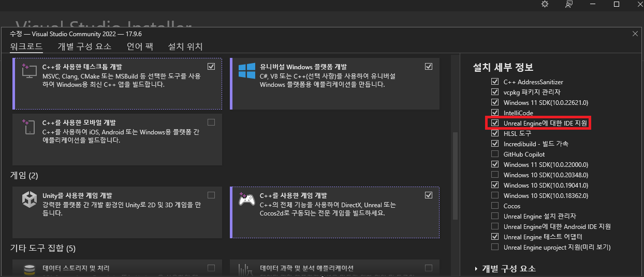Viewport: 644px width, 277px height.
Task: Uncheck 유니버설 Windows 플랫폼 개발 workload
Action: click(428, 67)
